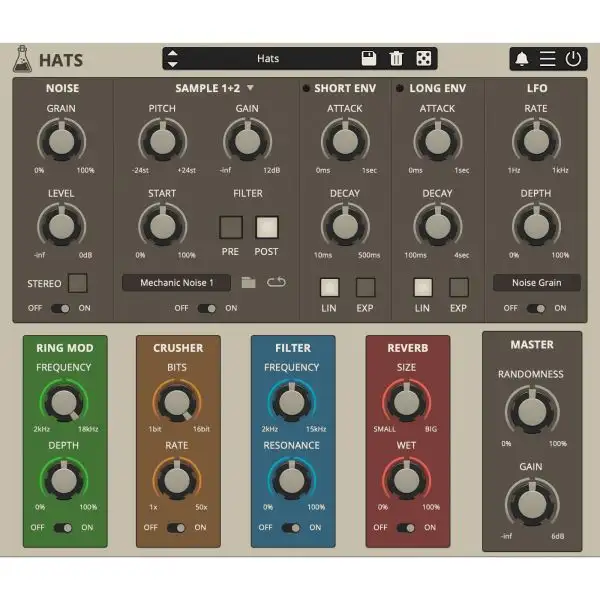Click the notification bell icon
Image resolution: width=600 pixels, height=600 pixels.
point(523,58)
